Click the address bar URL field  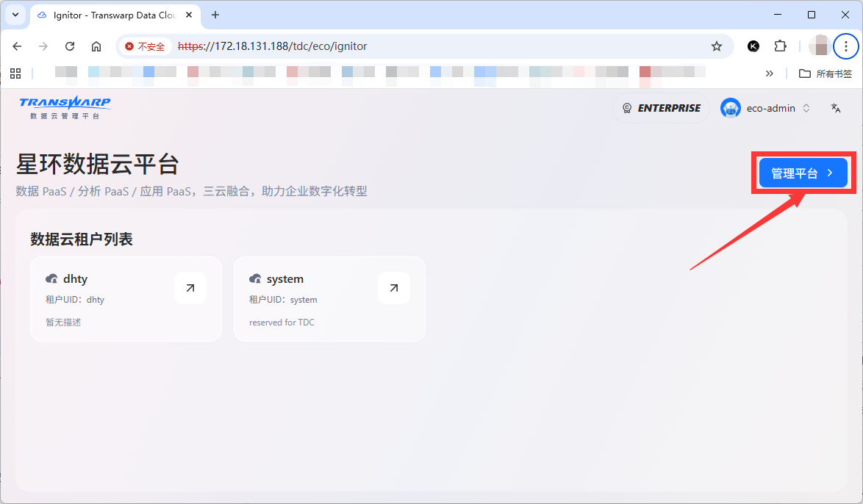[294, 46]
